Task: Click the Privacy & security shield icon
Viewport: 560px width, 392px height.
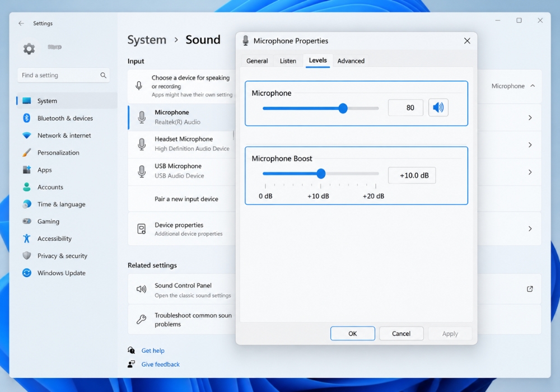Action: (26, 255)
